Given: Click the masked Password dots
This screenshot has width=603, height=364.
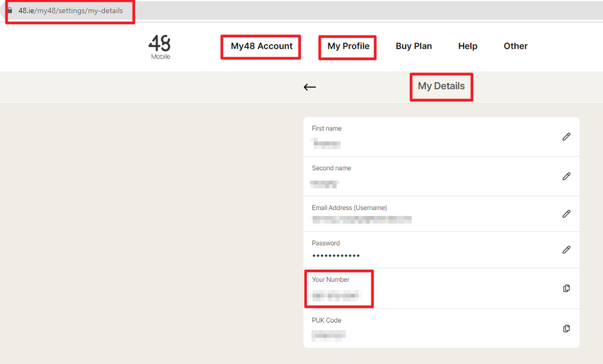Looking at the screenshot, I should pos(336,256).
